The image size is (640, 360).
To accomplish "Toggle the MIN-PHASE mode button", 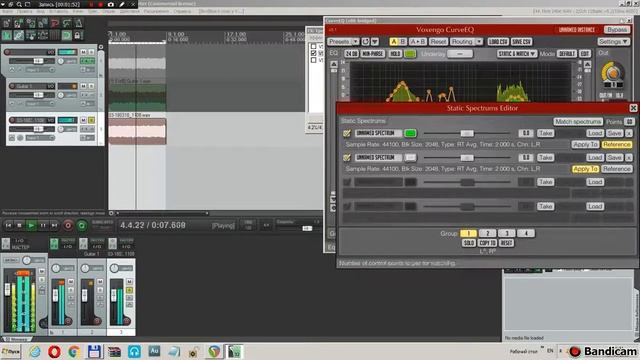I will pyautogui.click(x=372, y=54).
